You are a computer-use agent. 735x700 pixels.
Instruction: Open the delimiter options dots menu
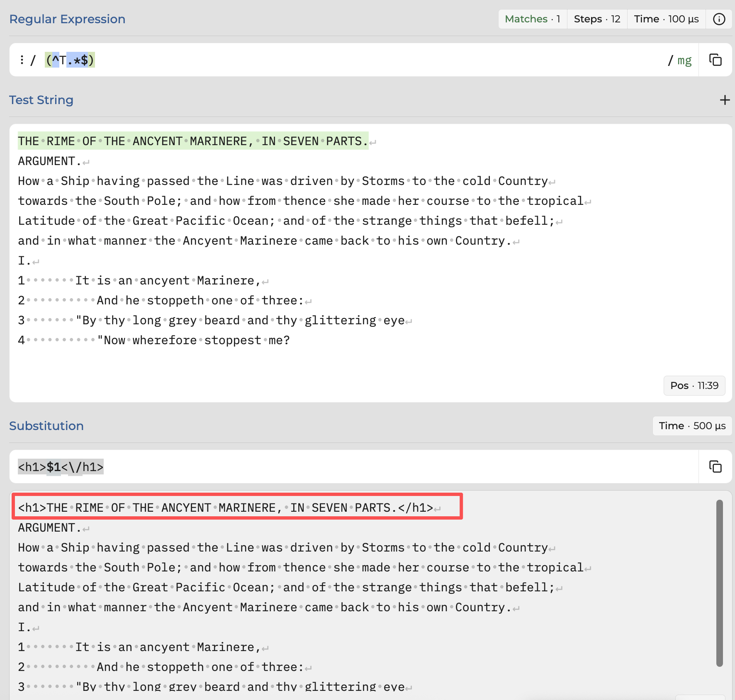(x=22, y=60)
